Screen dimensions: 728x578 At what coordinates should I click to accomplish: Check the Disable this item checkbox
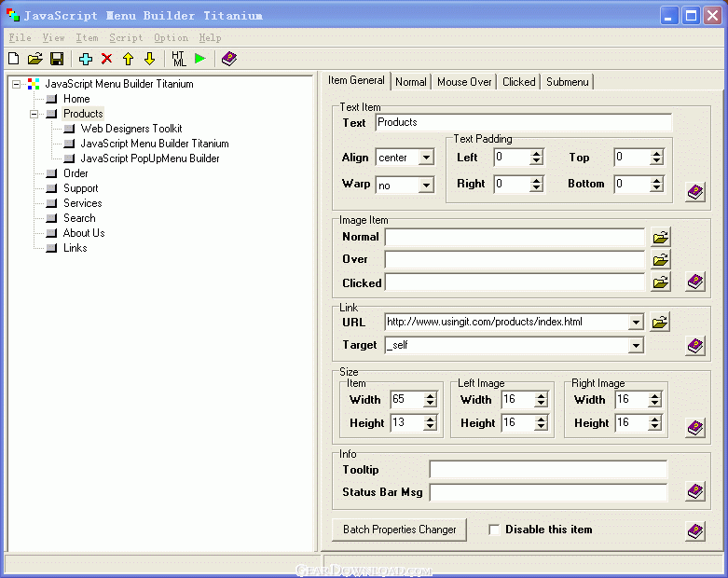tap(494, 530)
